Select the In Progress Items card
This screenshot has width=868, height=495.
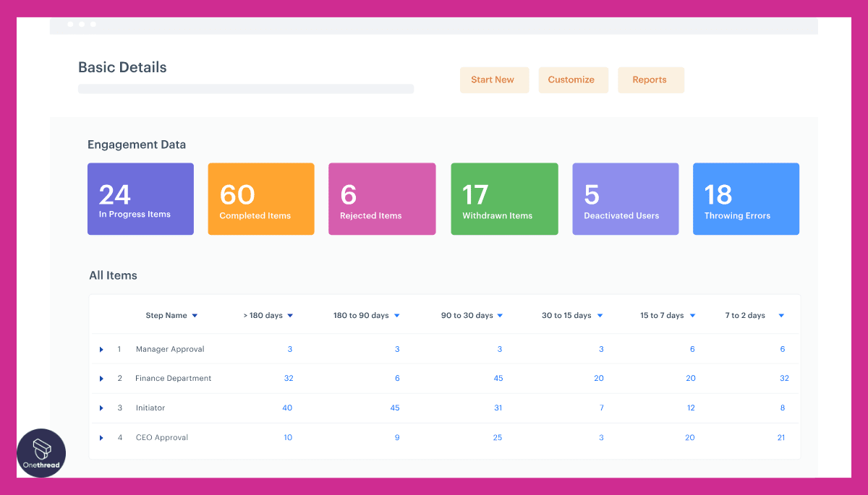tap(140, 199)
